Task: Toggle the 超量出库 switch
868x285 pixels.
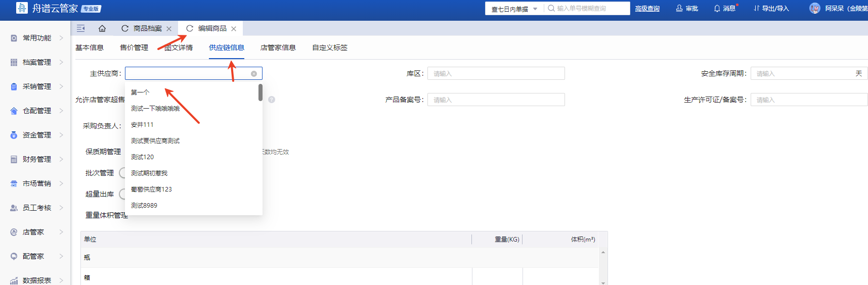Action: click(x=122, y=194)
